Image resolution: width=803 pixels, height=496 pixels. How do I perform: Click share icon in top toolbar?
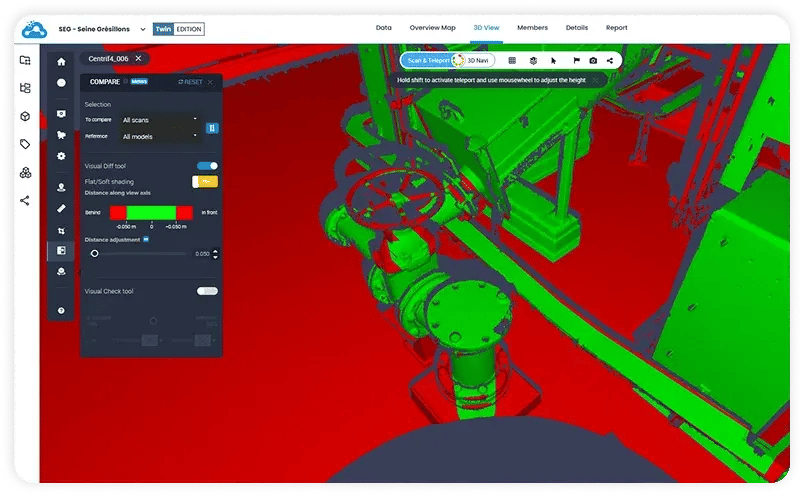610,60
